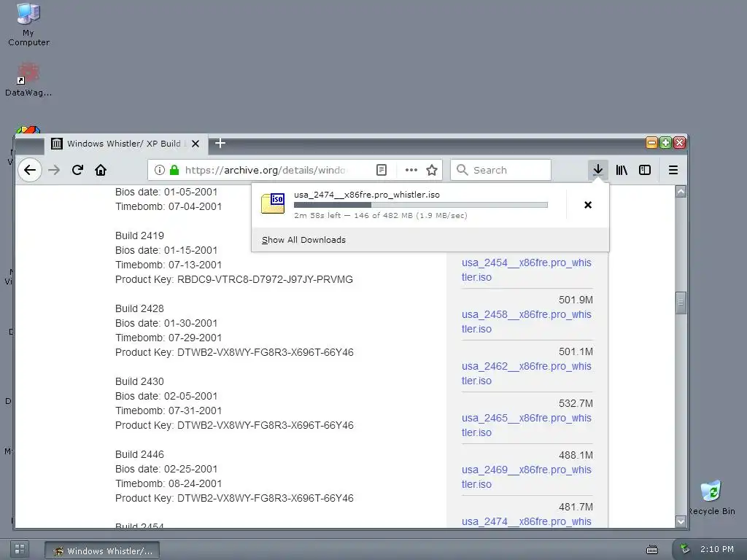Viewport: 747px width, 560px height.
Task: Open usa_2465__x86fre.pro_whistler.iso link
Action: tap(527, 425)
